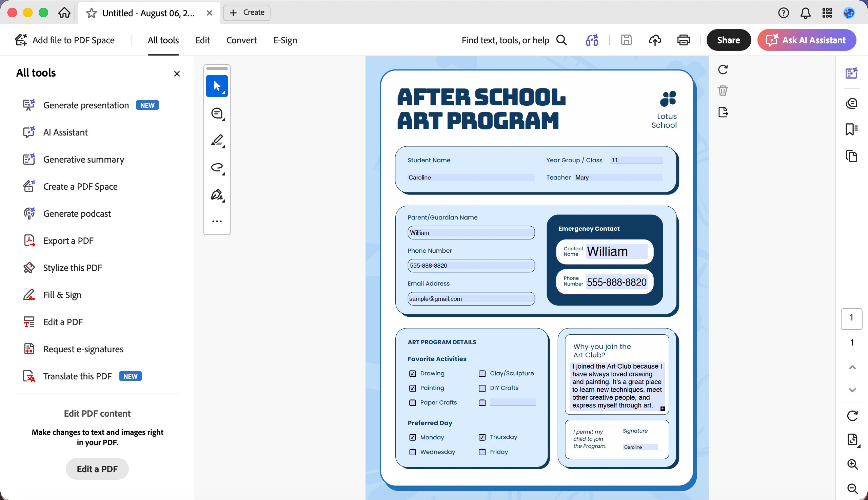Click the current page number box
This screenshot has width=868, height=500.
tap(851, 319)
